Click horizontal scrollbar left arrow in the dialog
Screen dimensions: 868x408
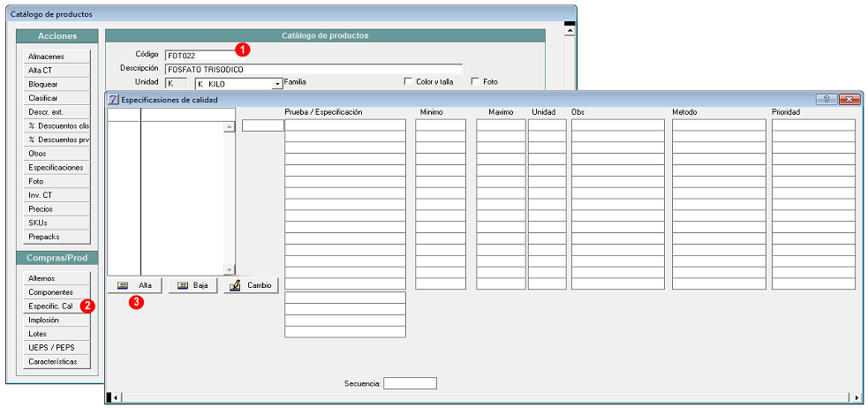click(x=115, y=397)
